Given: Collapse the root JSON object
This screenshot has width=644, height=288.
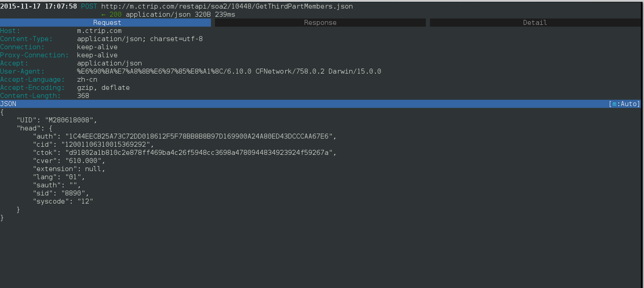Looking at the screenshot, I should [x=2, y=112].
